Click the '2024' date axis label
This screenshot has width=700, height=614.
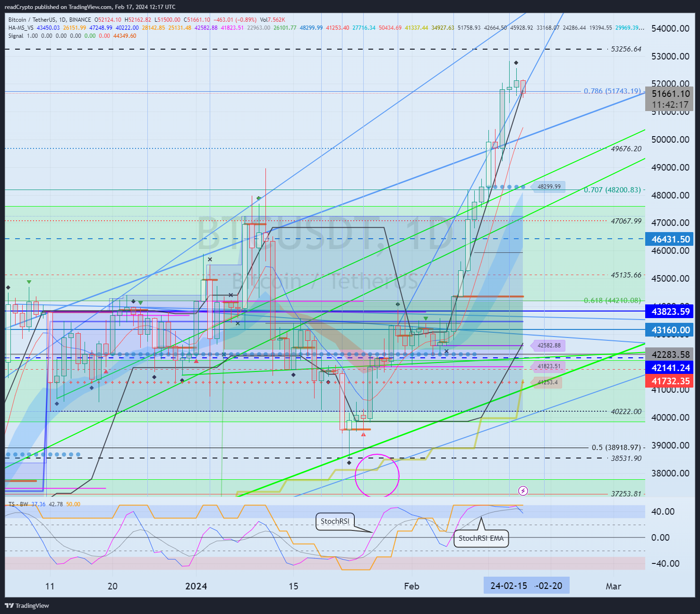196,586
